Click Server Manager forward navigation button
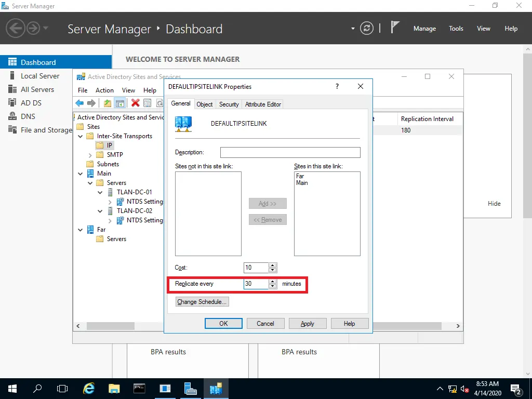532x399 pixels. pos(33,28)
